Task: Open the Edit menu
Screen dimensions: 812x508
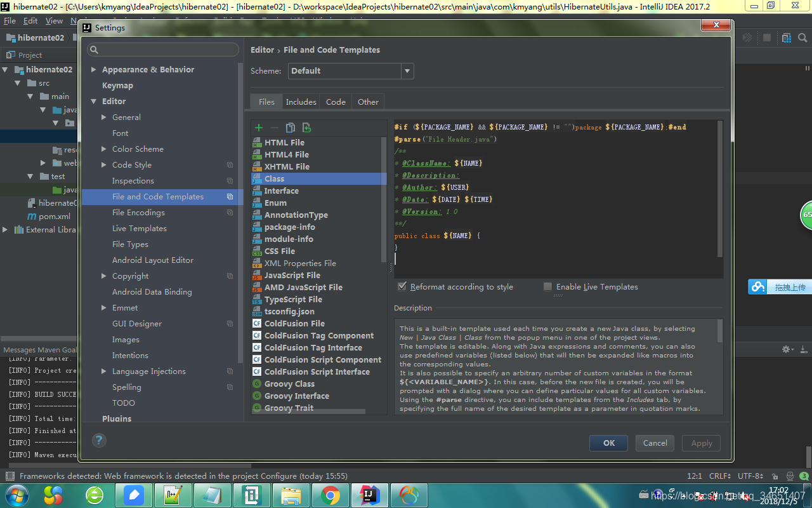Action: point(30,21)
